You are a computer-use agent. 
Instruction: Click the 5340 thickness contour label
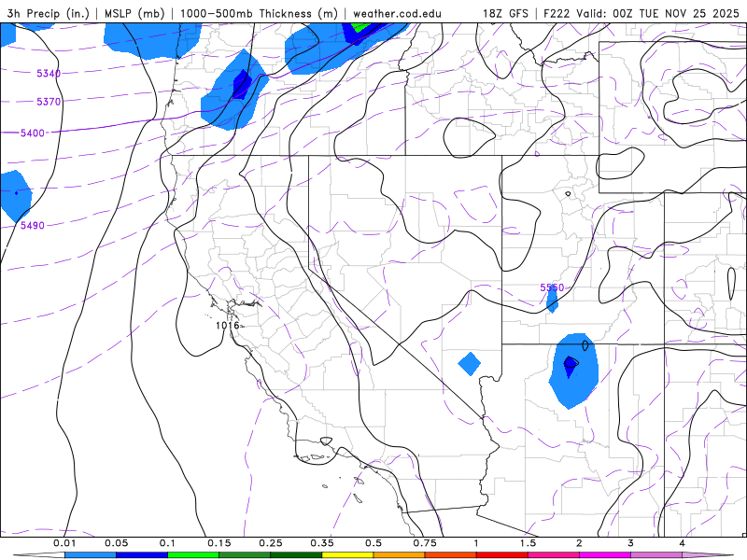[x=49, y=74]
